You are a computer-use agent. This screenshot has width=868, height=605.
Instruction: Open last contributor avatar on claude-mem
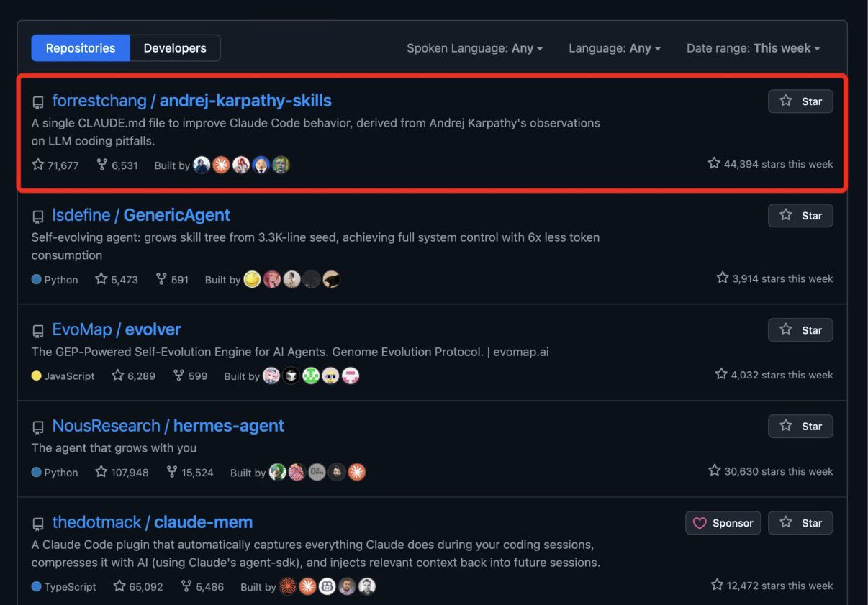367,586
